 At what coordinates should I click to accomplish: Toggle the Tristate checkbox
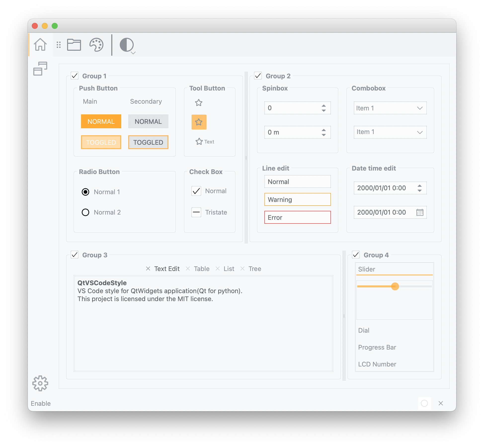tap(196, 212)
